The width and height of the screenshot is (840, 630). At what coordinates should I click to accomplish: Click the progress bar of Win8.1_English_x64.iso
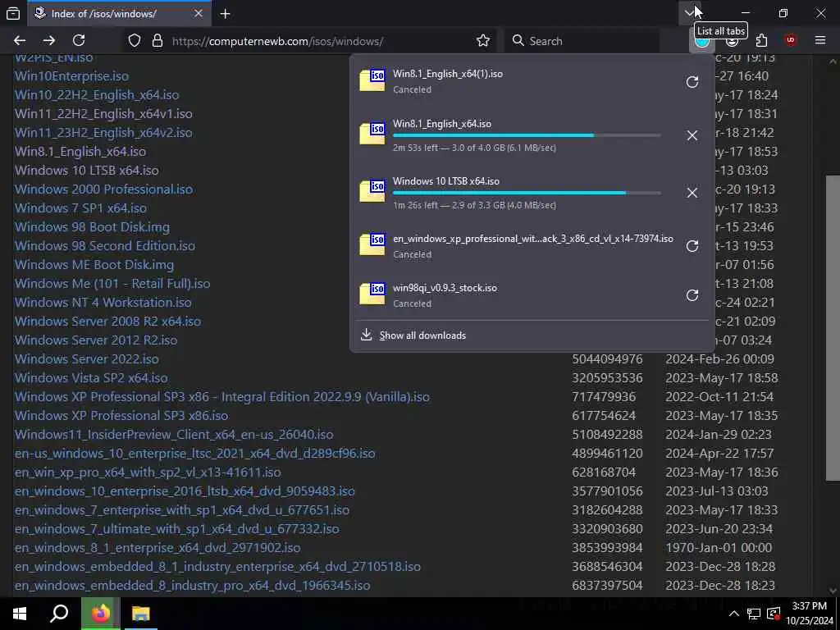[527, 135]
